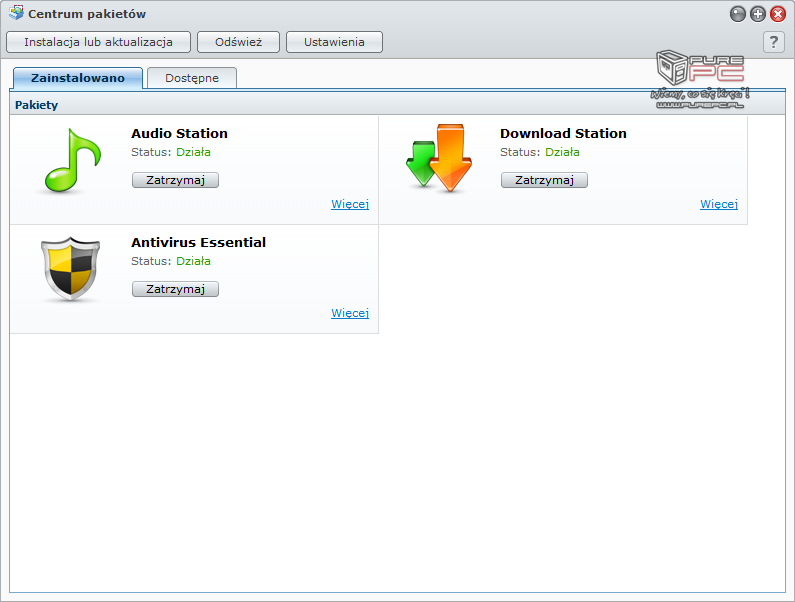This screenshot has width=795, height=602.
Task: Click the Działa status of Audio Station
Action: (193, 152)
